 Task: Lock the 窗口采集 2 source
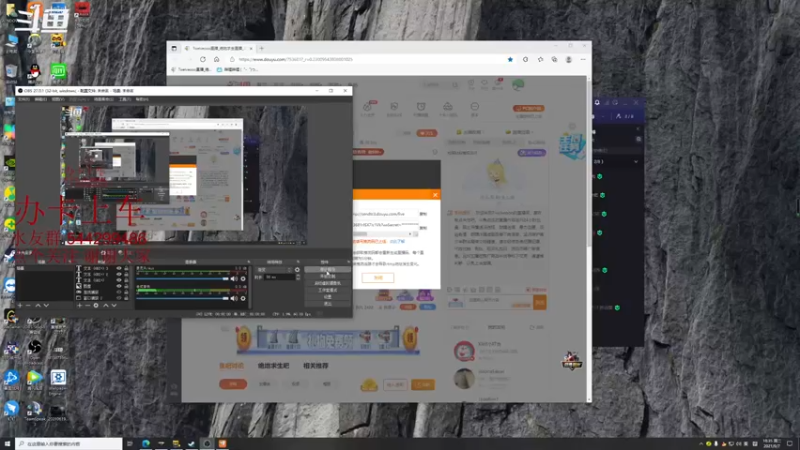126,298
